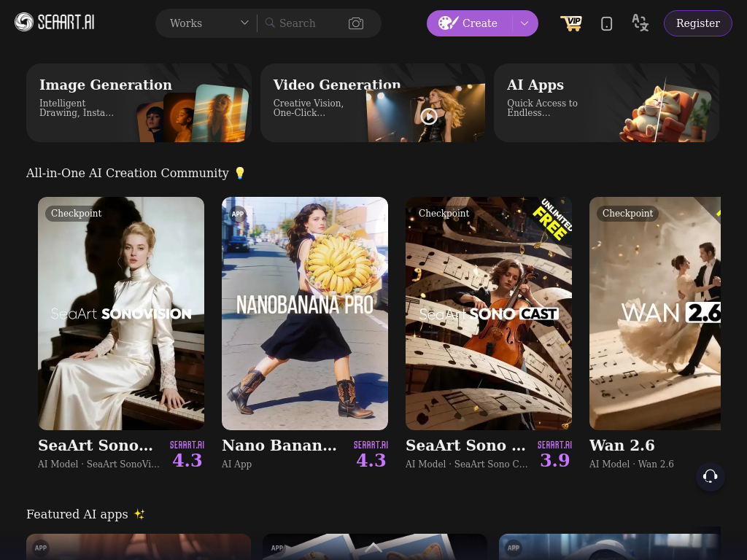Click the mobile app download icon

point(606,23)
